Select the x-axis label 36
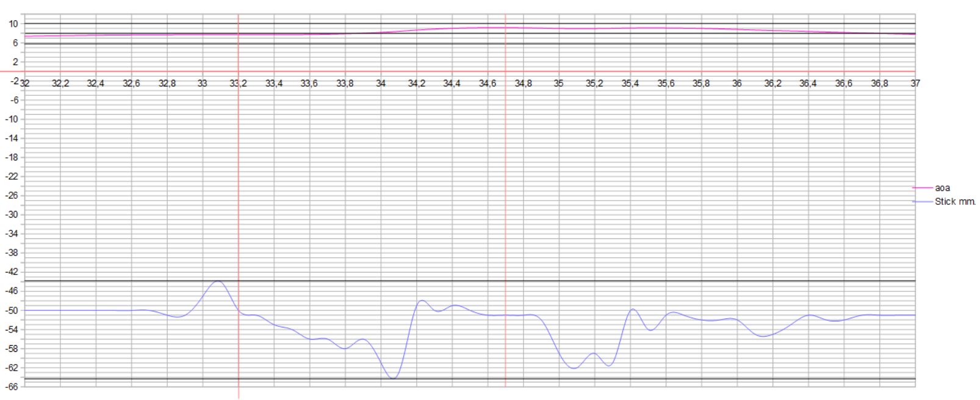Screen dimensions: 980x400 pos(737,84)
